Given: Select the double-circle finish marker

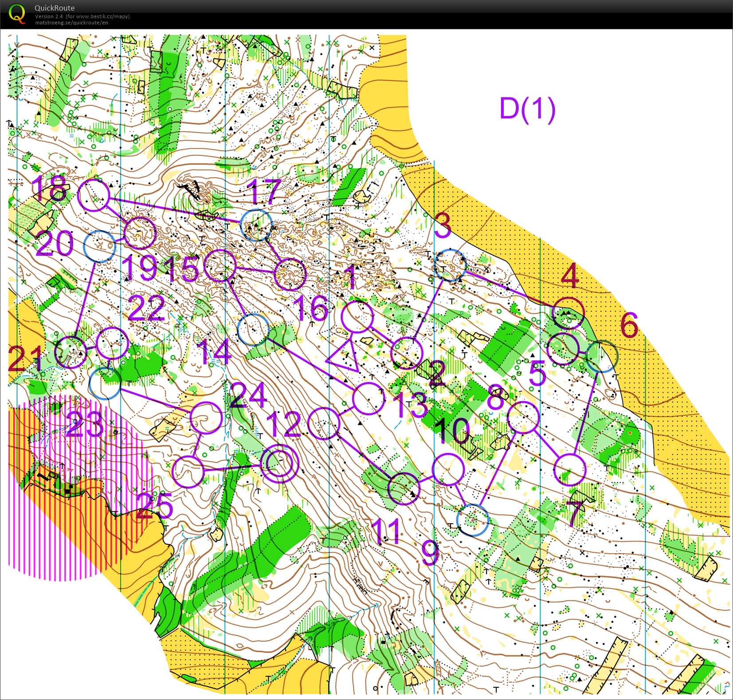Looking at the screenshot, I should tap(279, 464).
